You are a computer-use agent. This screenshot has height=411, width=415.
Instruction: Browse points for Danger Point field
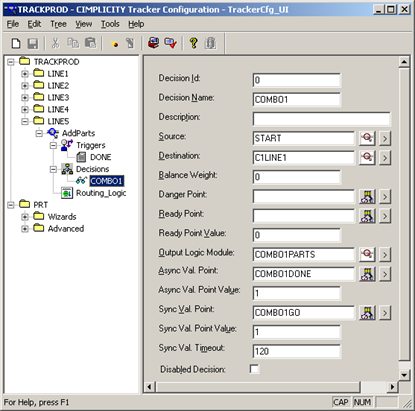(x=367, y=197)
